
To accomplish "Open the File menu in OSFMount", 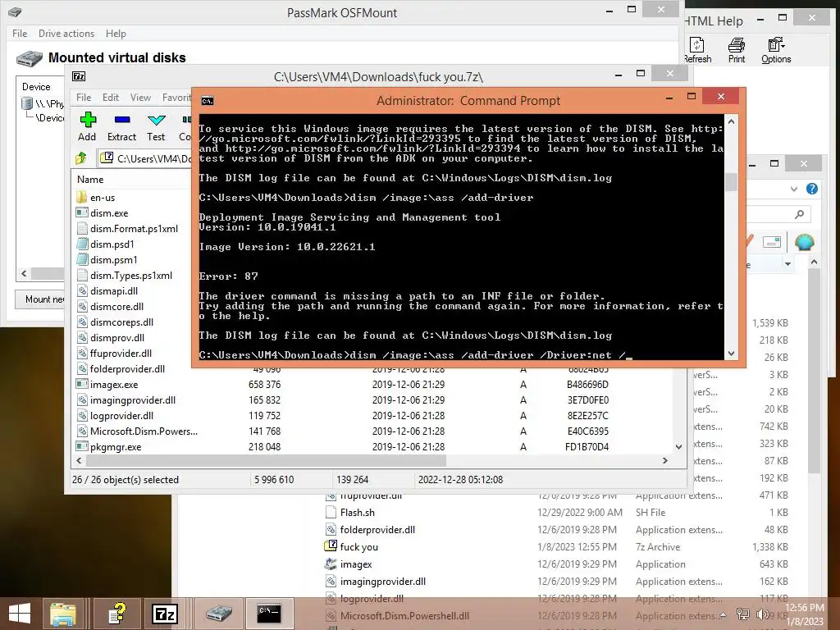I will point(20,33).
